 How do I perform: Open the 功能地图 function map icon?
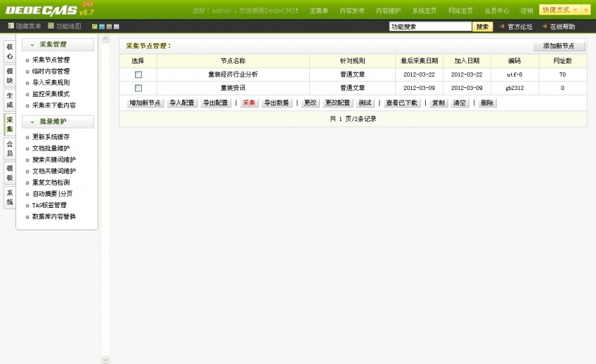(x=51, y=26)
